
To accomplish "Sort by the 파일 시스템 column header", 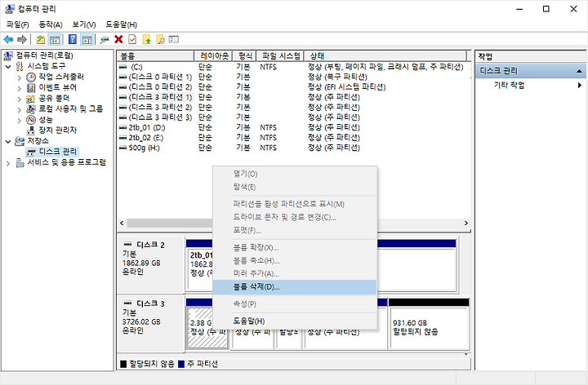I will pyautogui.click(x=280, y=55).
